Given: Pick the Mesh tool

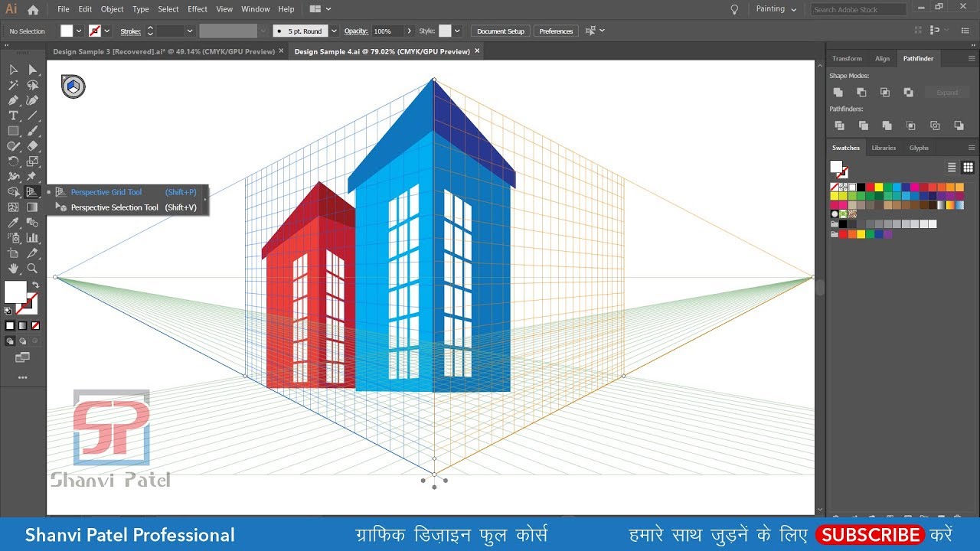Looking at the screenshot, I should [x=13, y=207].
